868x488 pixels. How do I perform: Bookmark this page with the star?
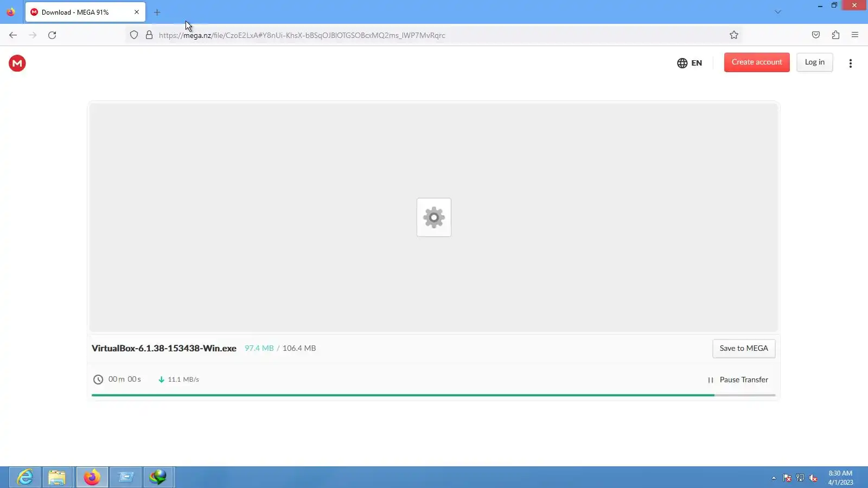[x=734, y=35]
